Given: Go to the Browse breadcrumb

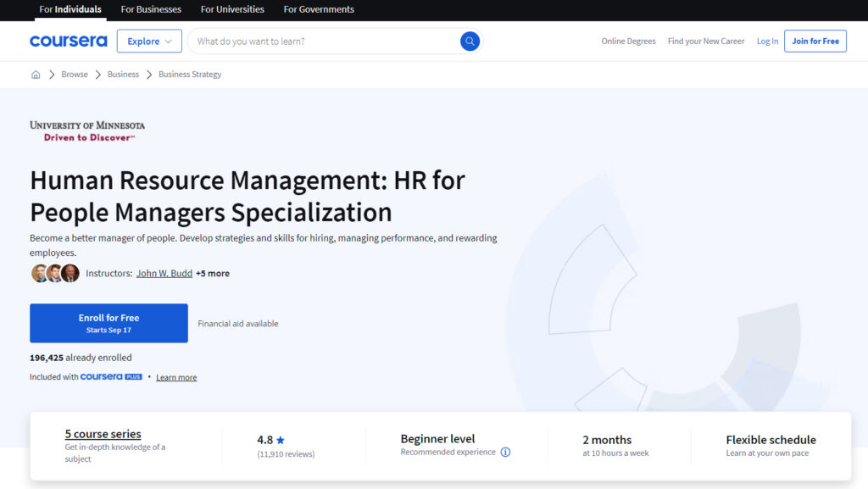Looking at the screenshot, I should pos(75,74).
